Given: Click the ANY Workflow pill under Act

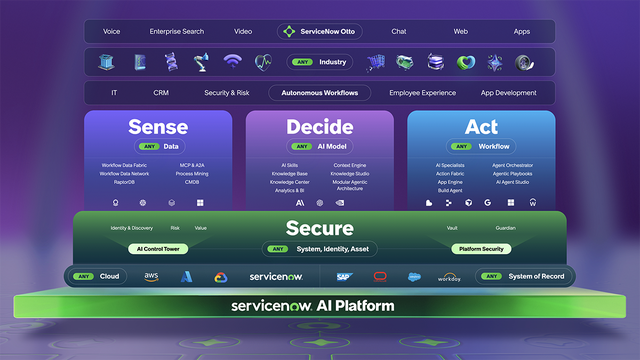Looking at the screenshot, I should 481,147.
